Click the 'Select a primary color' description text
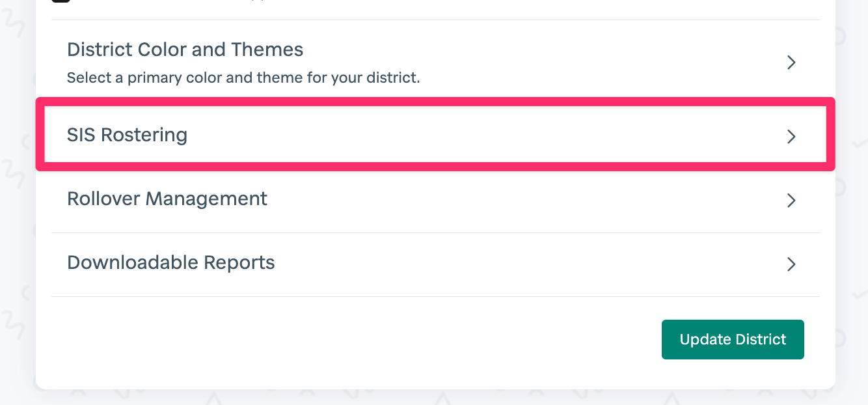This screenshot has height=405, width=868. tap(243, 78)
